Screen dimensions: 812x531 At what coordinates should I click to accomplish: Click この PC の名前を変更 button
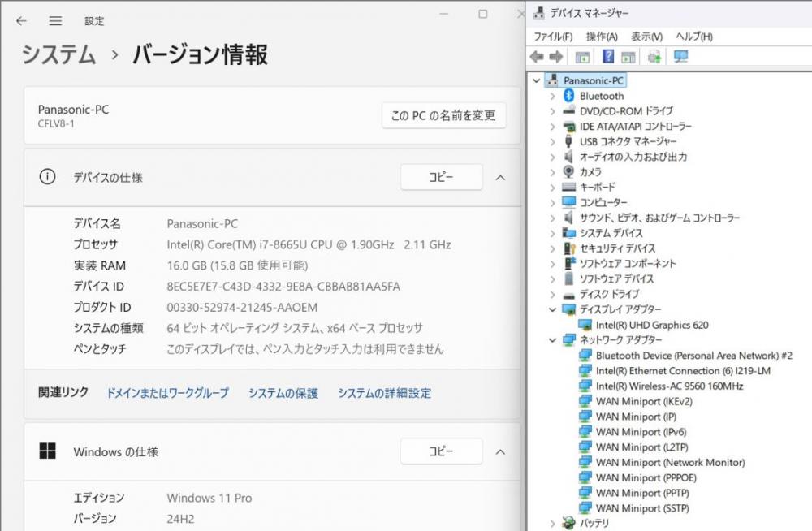(x=443, y=115)
